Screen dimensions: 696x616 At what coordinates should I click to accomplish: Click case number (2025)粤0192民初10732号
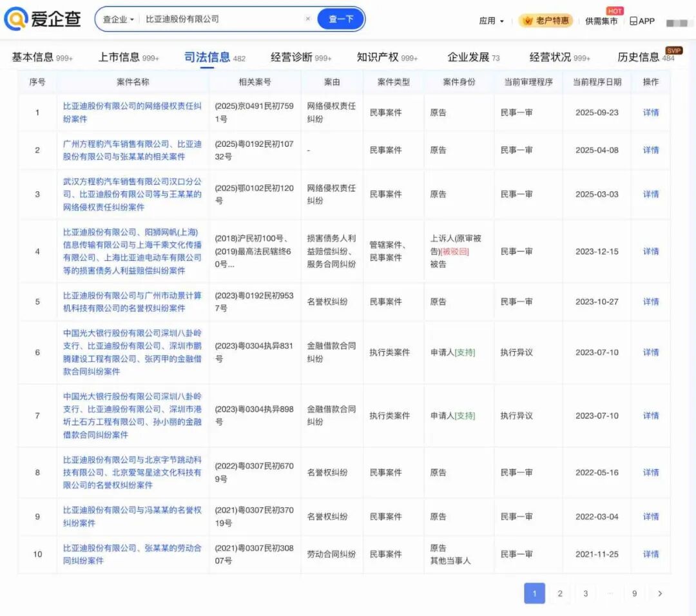255,150
